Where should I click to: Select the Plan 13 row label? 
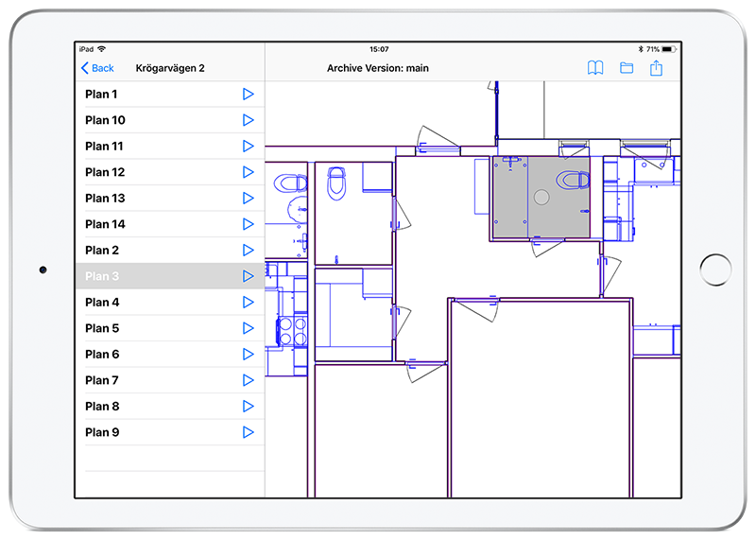pos(105,199)
